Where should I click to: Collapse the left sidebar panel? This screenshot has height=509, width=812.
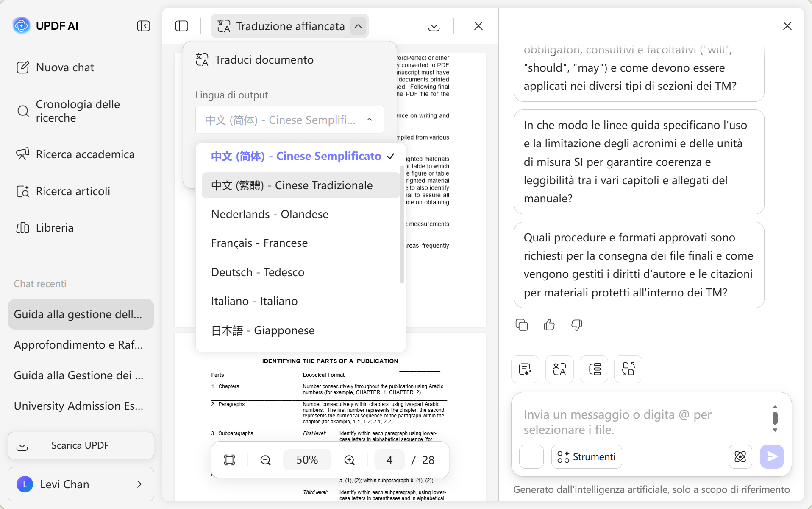click(143, 26)
